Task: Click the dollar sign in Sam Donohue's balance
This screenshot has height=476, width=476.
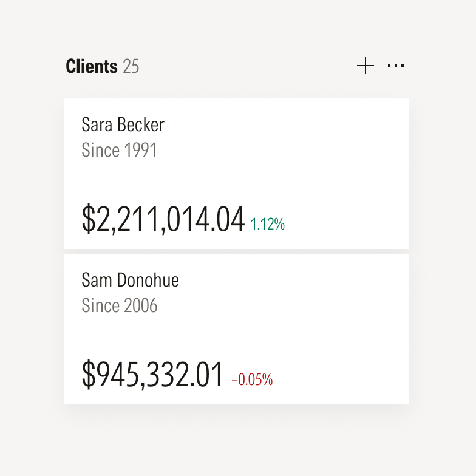Action: coord(89,375)
